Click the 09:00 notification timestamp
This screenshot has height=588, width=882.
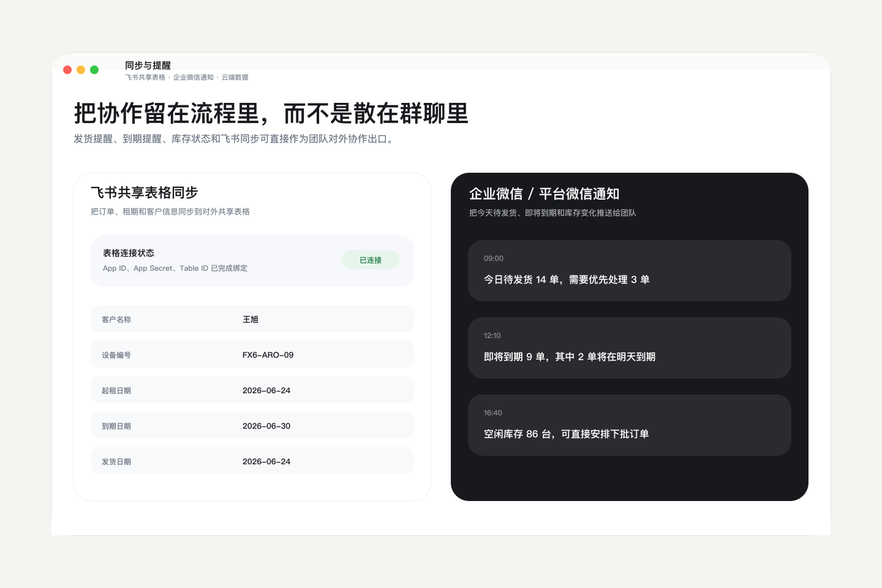(494, 258)
